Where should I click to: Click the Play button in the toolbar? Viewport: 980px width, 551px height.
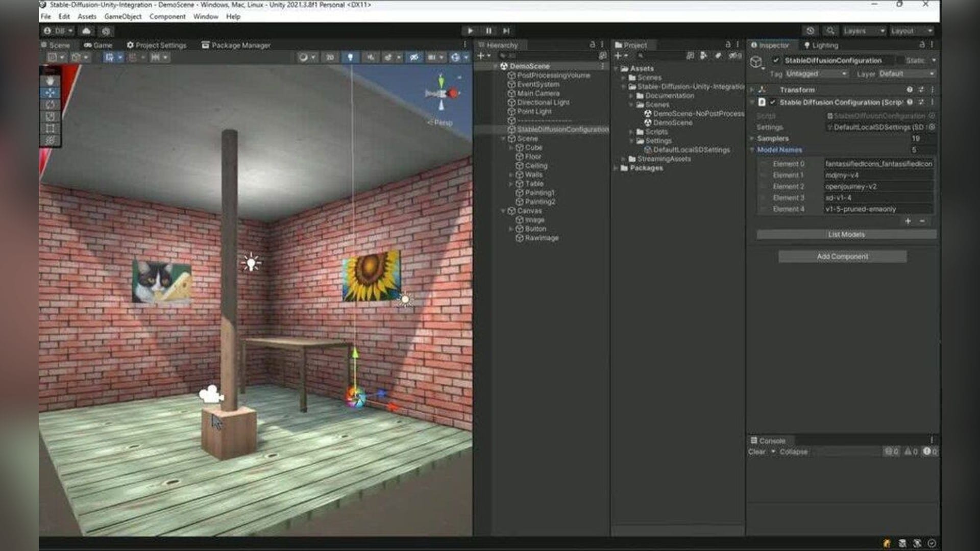click(470, 31)
